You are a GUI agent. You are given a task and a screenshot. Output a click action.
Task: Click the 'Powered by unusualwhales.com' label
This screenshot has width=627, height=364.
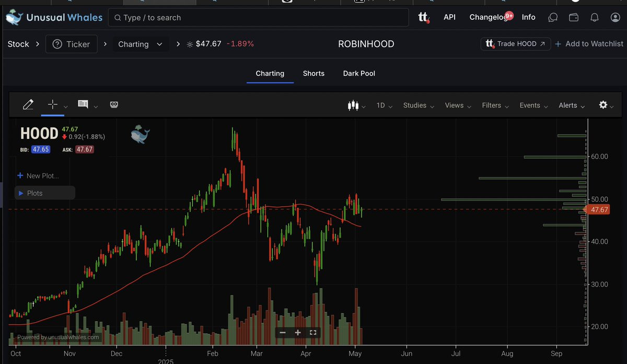click(58, 337)
